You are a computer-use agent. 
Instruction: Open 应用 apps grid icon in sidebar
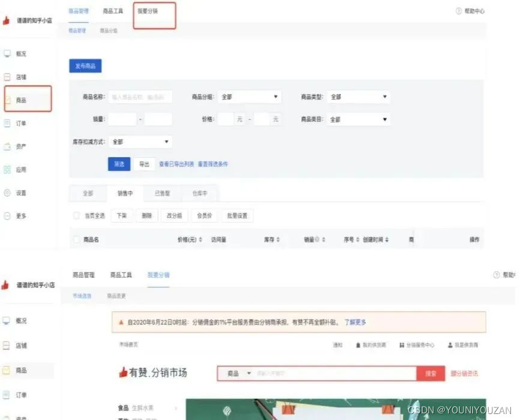(x=7, y=170)
